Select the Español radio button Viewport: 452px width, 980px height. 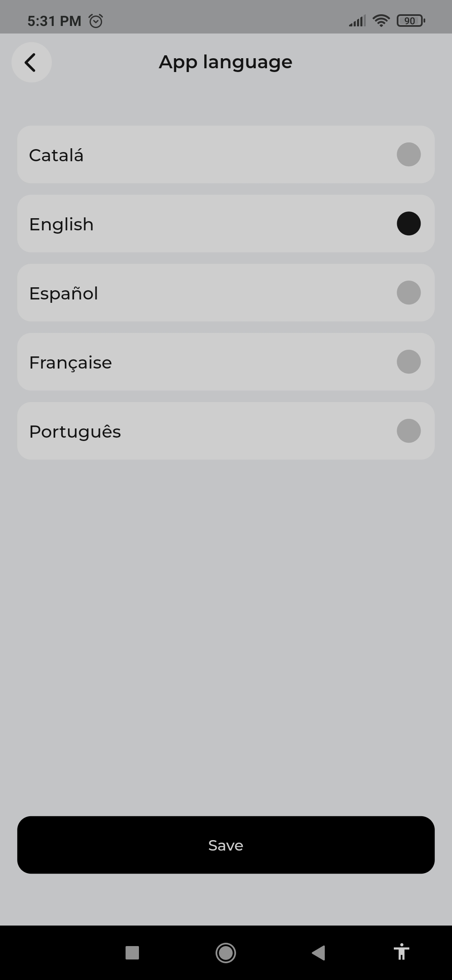[x=408, y=293]
